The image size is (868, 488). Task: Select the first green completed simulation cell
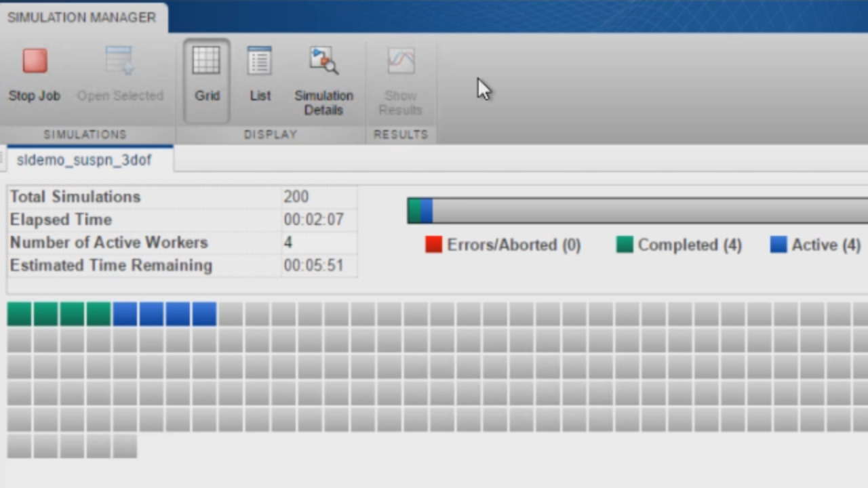pos(19,314)
